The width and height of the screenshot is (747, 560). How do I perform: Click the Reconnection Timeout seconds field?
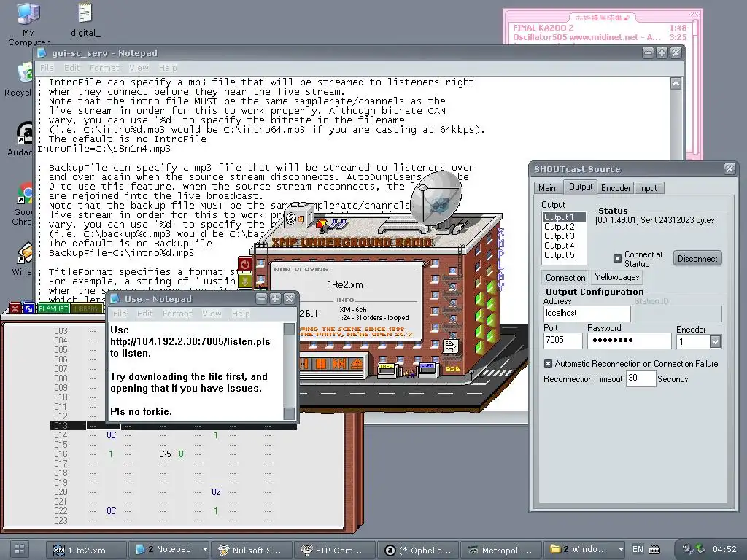point(640,378)
